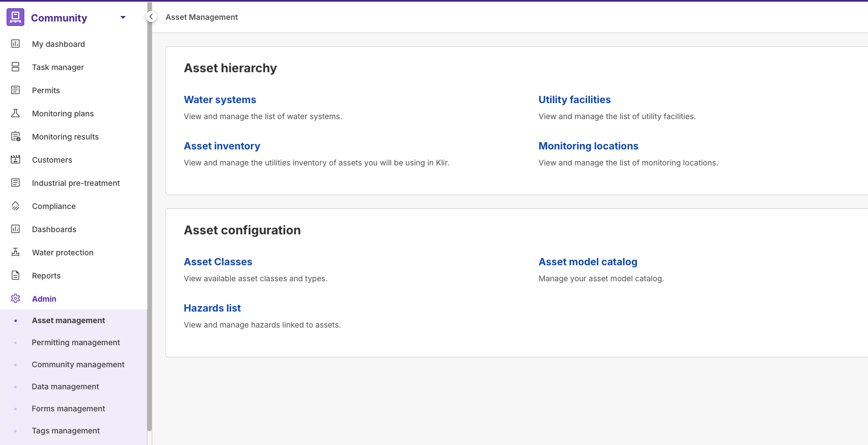Image resolution: width=868 pixels, height=445 pixels.
Task: Open Task manager via its icon
Action: tap(15, 67)
